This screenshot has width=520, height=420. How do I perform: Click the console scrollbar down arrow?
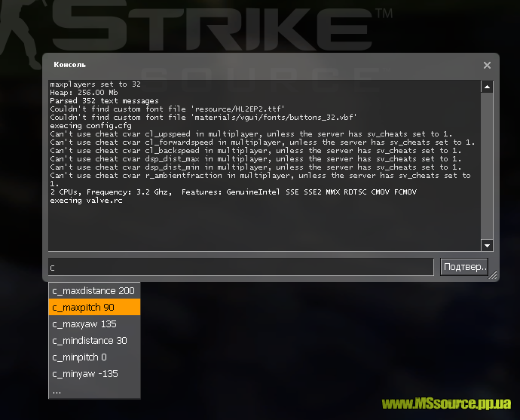[487, 246]
